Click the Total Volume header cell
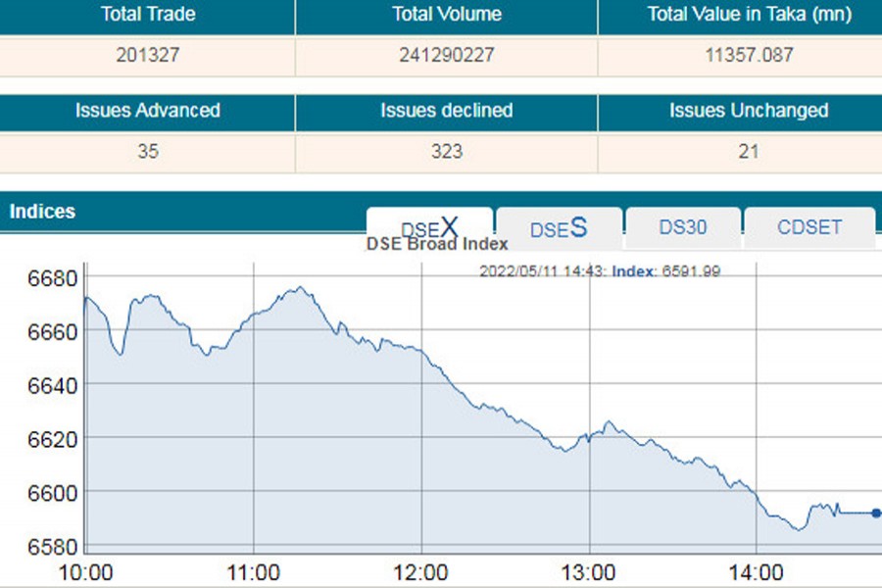Viewport: 882px width, 588px height. (446, 15)
